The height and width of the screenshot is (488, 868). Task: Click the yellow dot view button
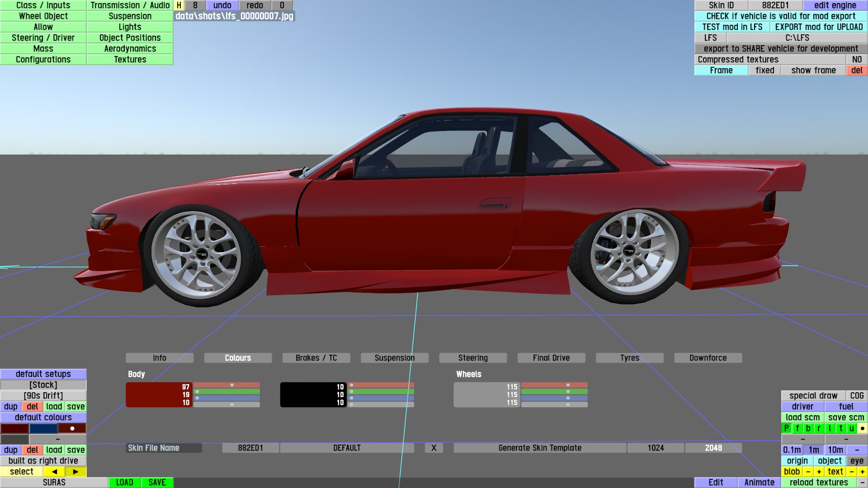click(862, 428)
